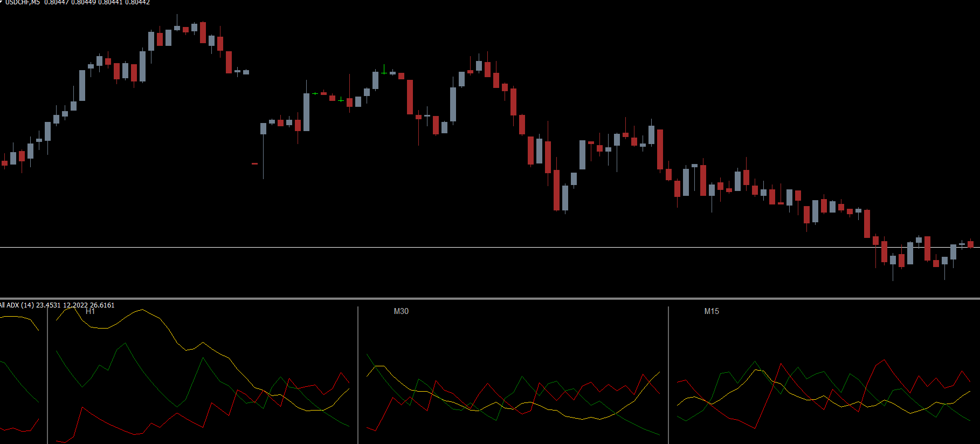Select the first small green cross after gap-up candle
The image size is (980, 444).
tap(315, 93)
